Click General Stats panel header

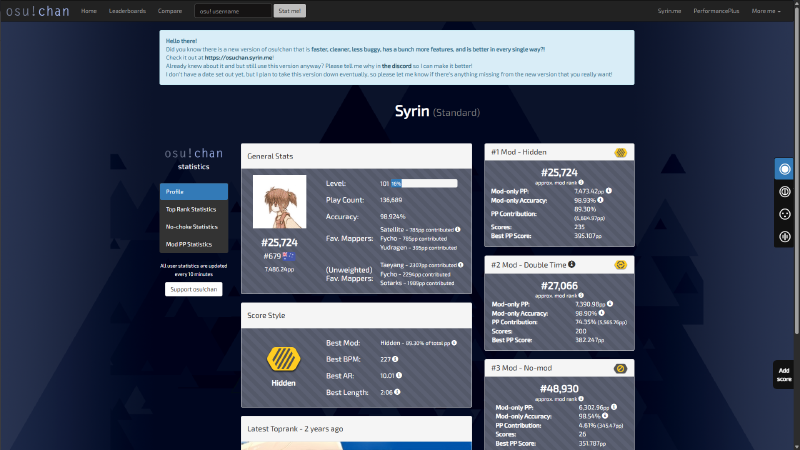(356, 156)
